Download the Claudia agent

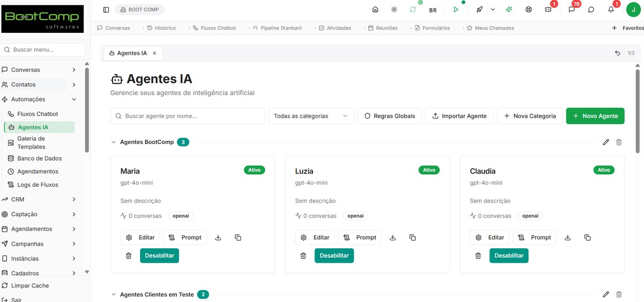568,238
